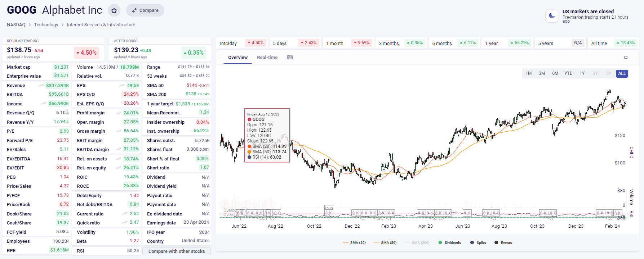Click the US markets are closed status text
Screen dimensions: 644x259
pos(588,12)
